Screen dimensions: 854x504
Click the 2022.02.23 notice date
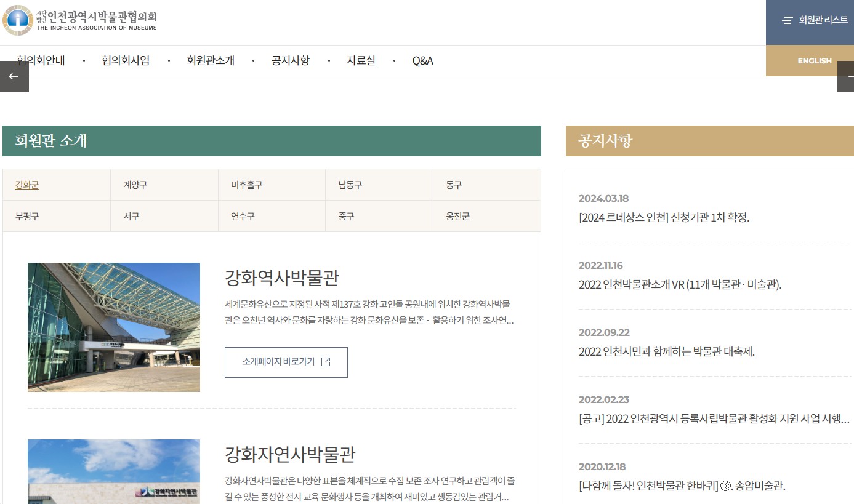tap(604, 399)
